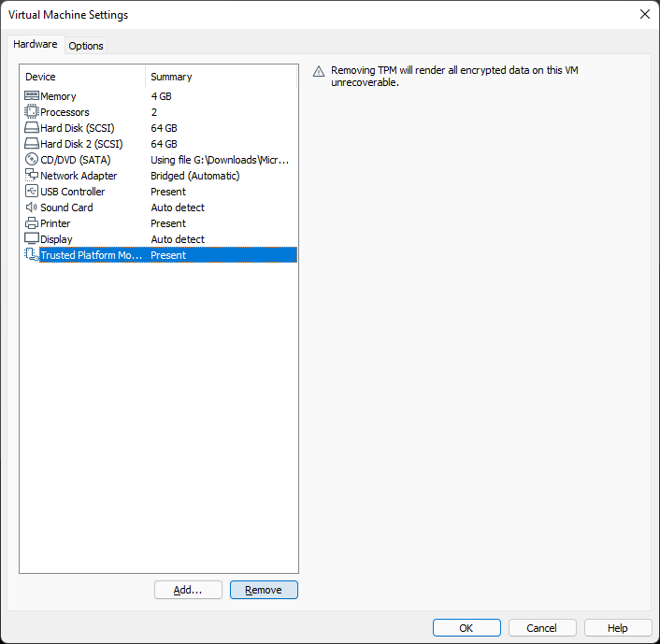Image resolution: width=660 pixels, height=644 pixels.
Task: Switch to the Hardware tab
Action: coord(36,44)
